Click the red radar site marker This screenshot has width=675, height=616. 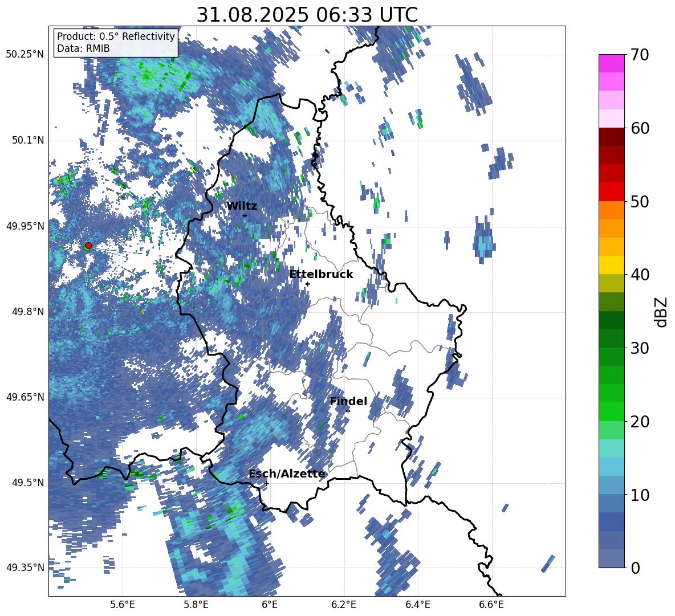[x=88, y=246]
